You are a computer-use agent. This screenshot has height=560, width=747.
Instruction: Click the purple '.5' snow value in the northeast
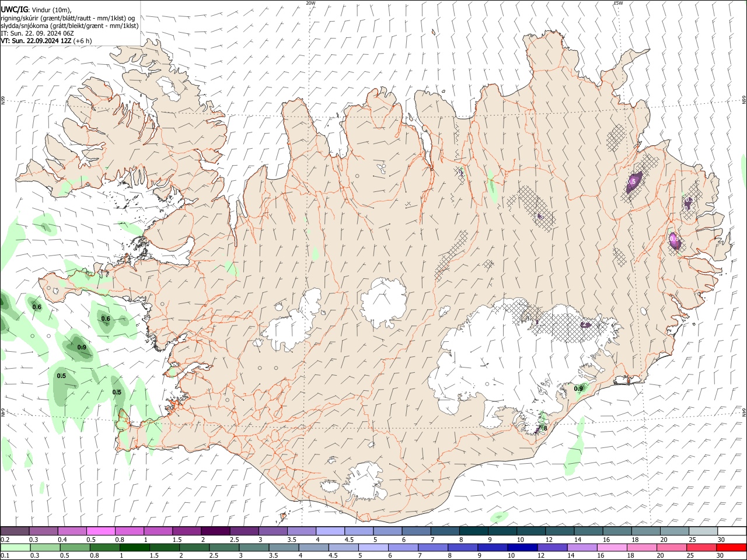633,182
